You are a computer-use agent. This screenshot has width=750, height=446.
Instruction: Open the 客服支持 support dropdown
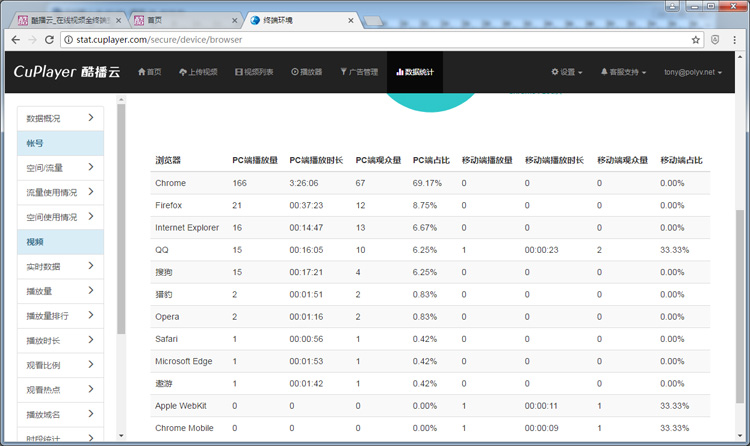pyautogui.click(x=625, y=72)
